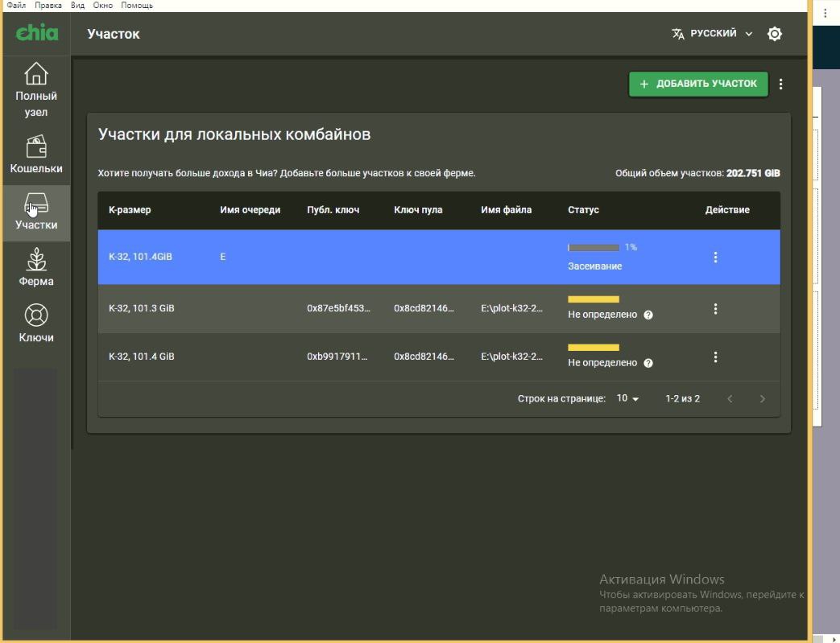This screenshot has width=840, height=643.
Task: Click the 1-2 из 2 pagination text
Action: click(682, 398)
